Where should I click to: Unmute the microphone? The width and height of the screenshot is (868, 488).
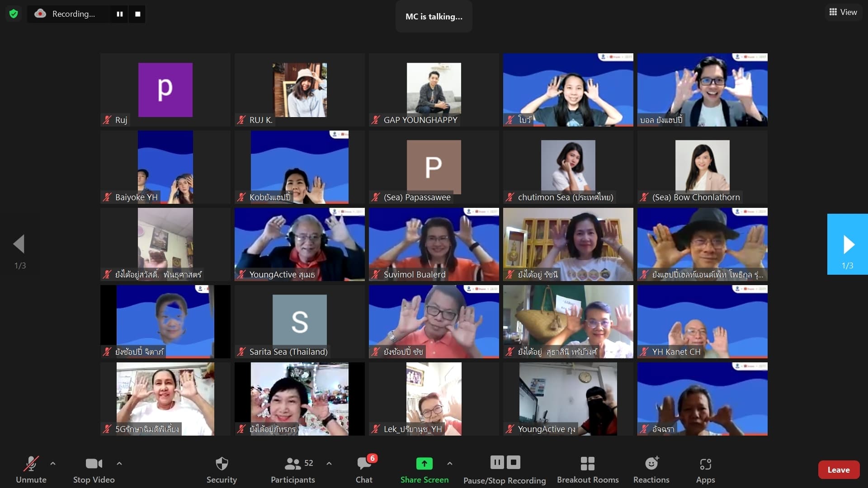coord(31,470)
